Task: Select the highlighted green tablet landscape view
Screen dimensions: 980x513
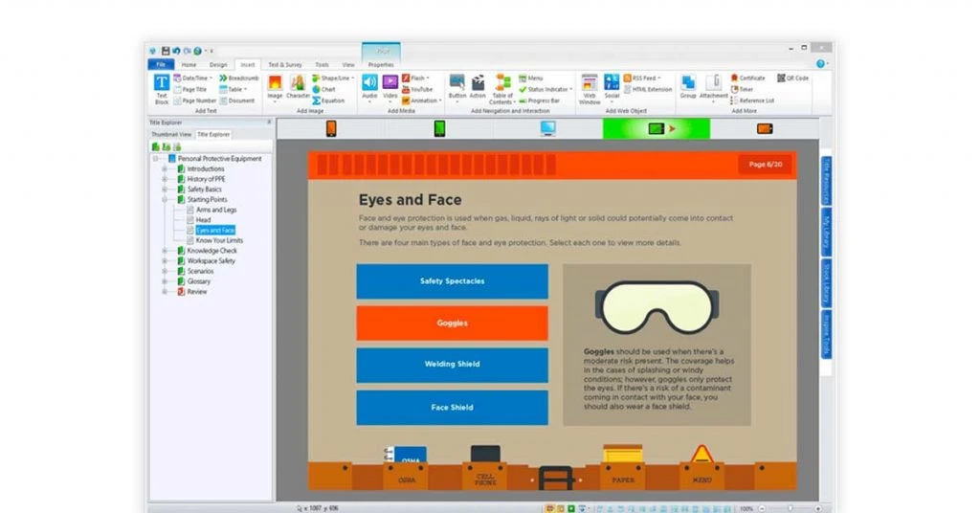Action: click(657, 128)
